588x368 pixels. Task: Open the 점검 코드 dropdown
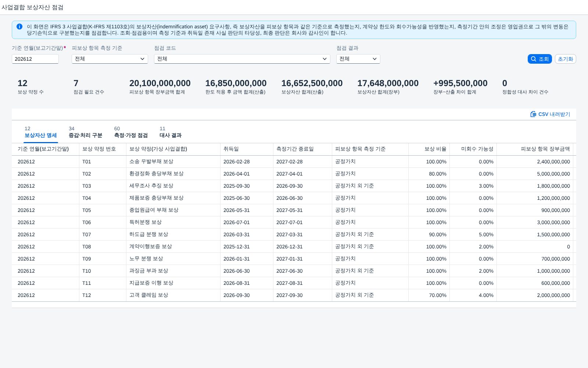[242, 59]
